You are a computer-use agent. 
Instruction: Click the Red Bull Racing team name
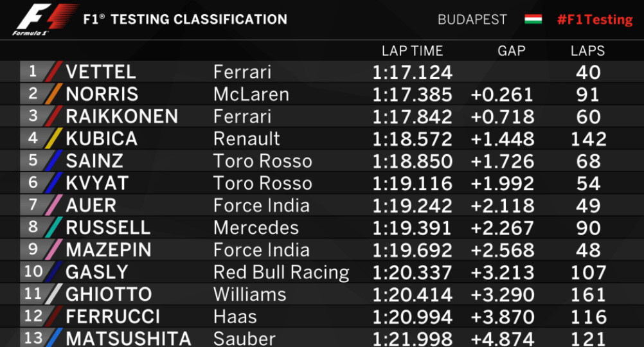point(282,272)
